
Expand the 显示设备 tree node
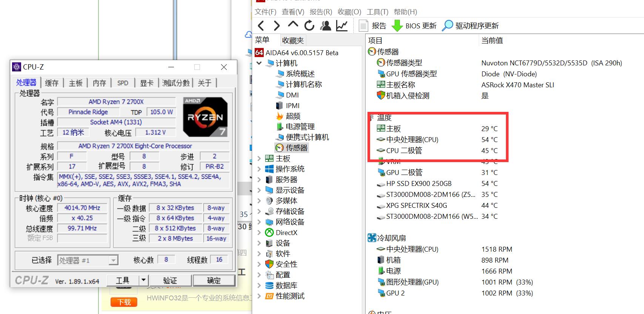pos(259,190)
